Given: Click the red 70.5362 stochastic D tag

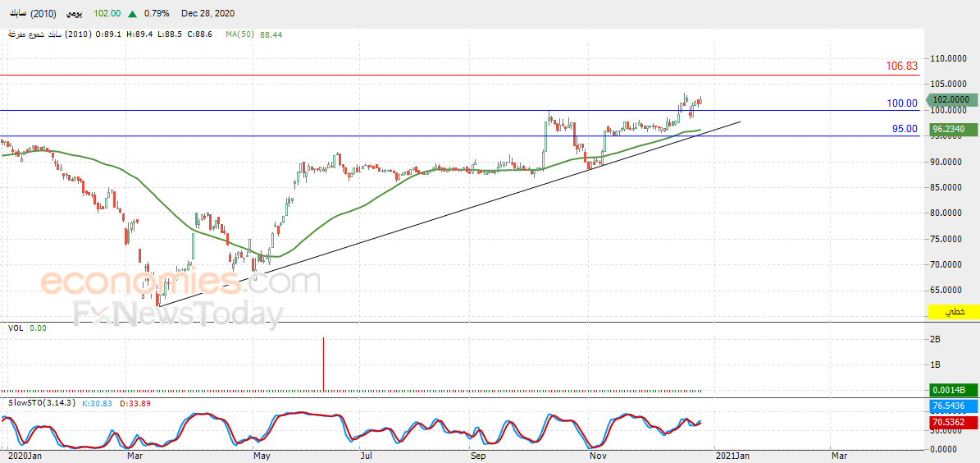Looking at the screenshot, I should (952, 423).
